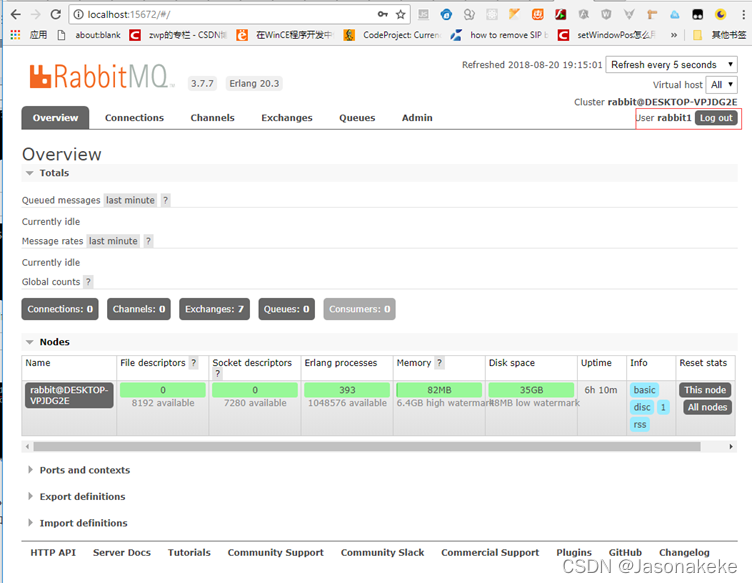The width and height of the screenshot is (752, 583).
Task: Click the red Flash-style extension icon
Action: 560,14
